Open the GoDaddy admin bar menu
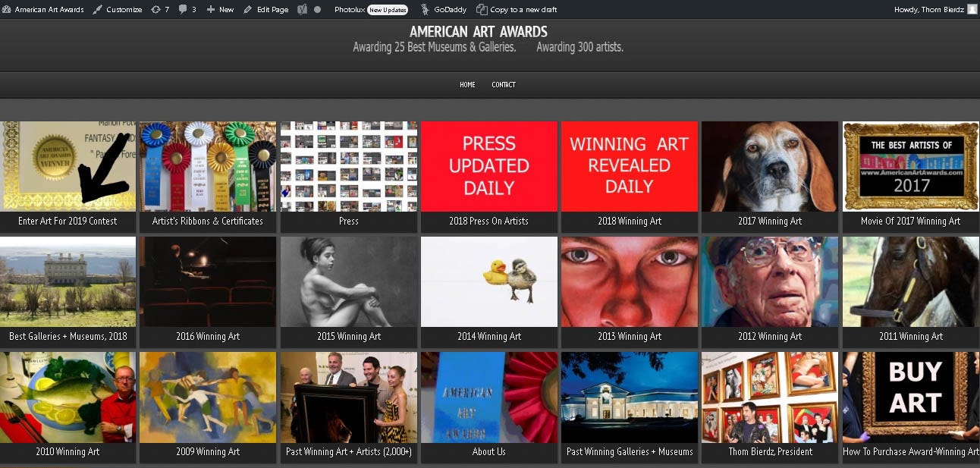Screen dimensions: 980x468 pyautogui.click(x=444, y=9)
